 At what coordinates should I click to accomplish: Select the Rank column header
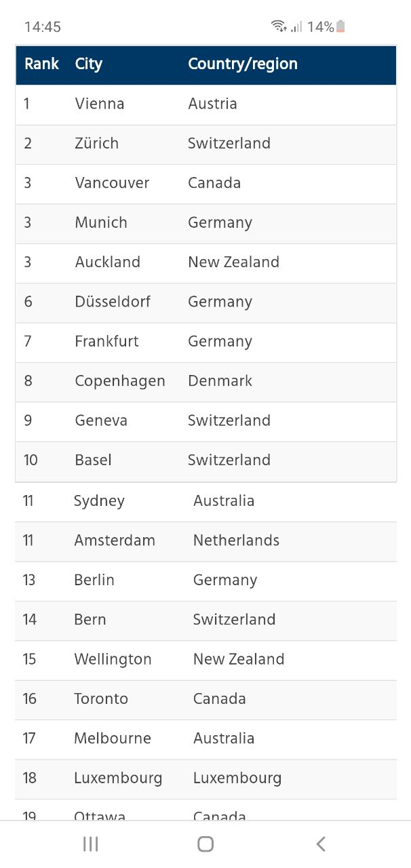coord(42,64)
